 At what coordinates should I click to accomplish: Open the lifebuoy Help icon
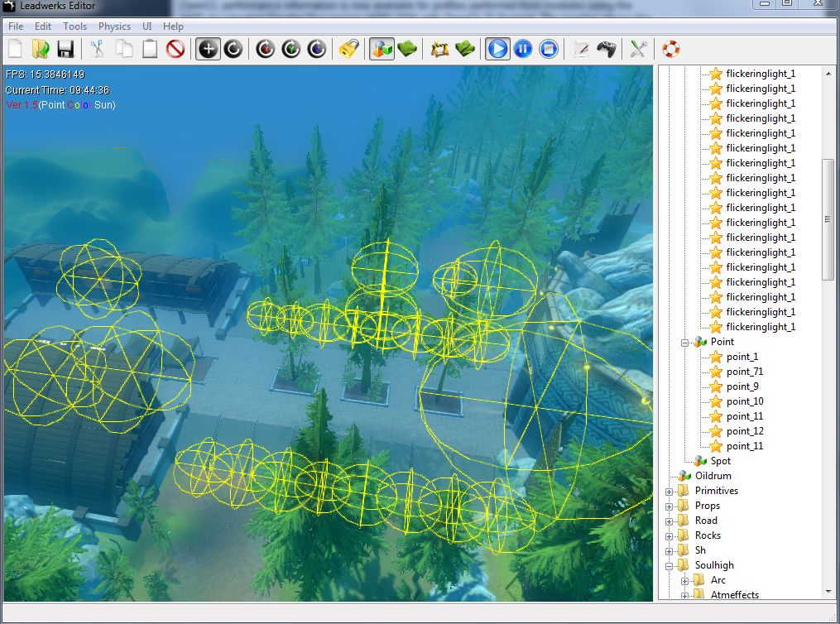pos(670,49)
